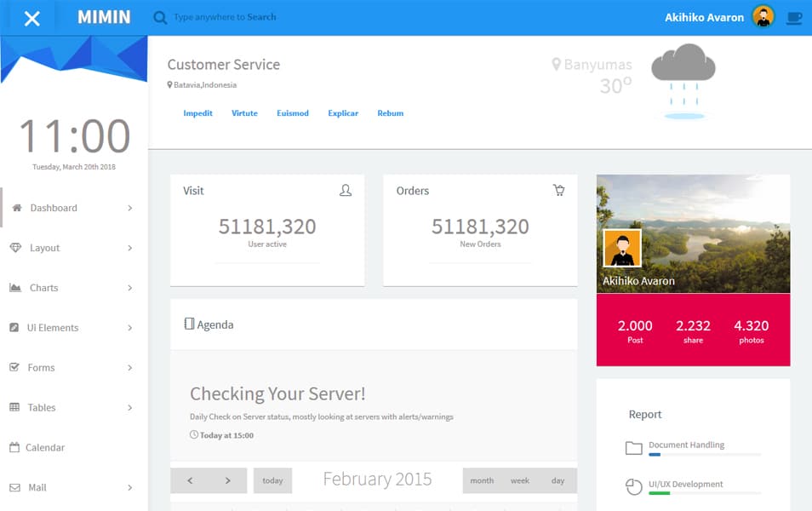
Task: Open the Mail sidebar icon
Action: [x=15, y=486]
